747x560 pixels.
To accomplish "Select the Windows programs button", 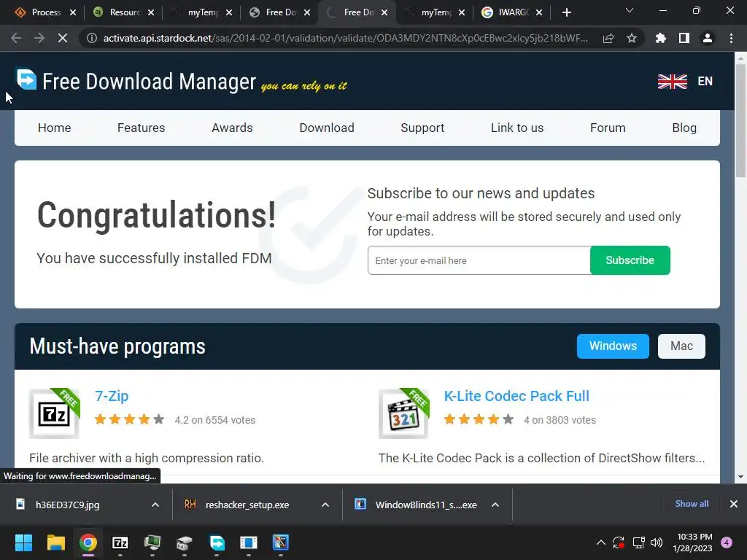I will [613, 346].
